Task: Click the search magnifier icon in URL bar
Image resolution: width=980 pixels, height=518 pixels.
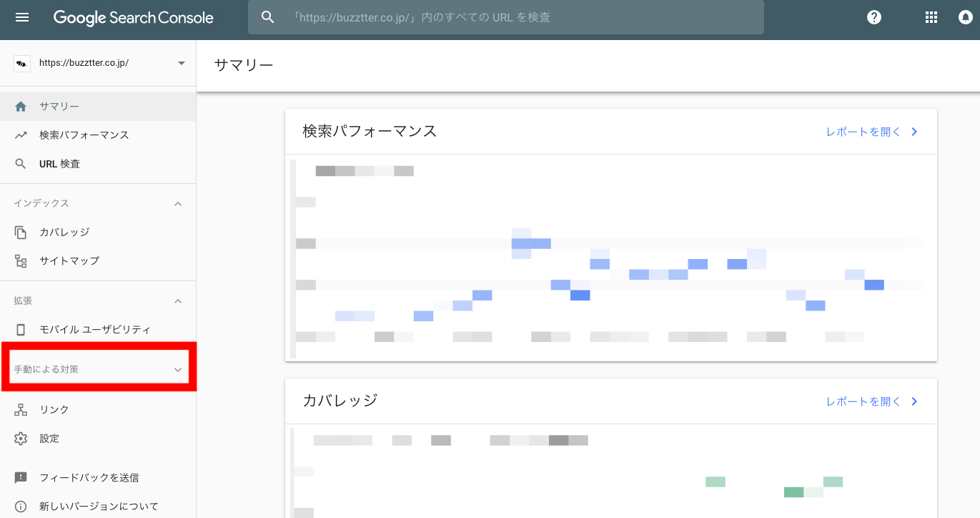Action: tap(268, 17)
